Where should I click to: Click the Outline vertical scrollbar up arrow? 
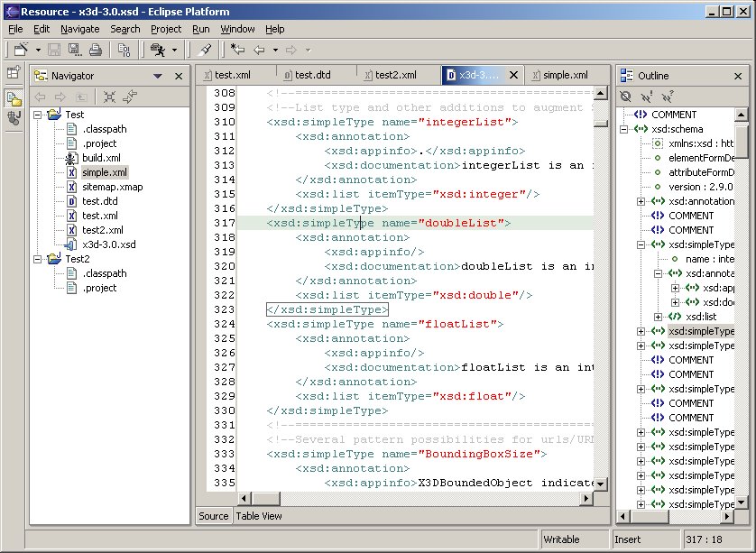tap(741, 115)
